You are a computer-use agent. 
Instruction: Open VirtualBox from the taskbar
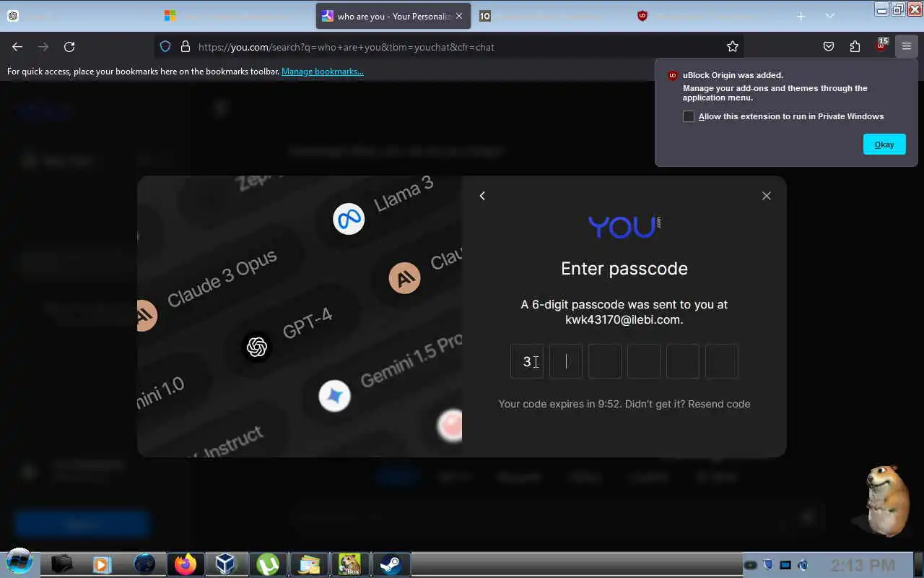[x=226, y=564]
